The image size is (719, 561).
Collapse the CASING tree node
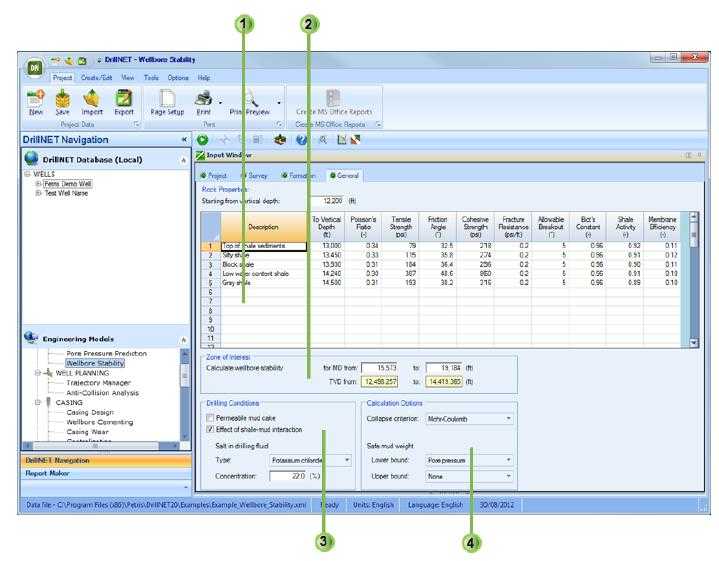point(38,402)
